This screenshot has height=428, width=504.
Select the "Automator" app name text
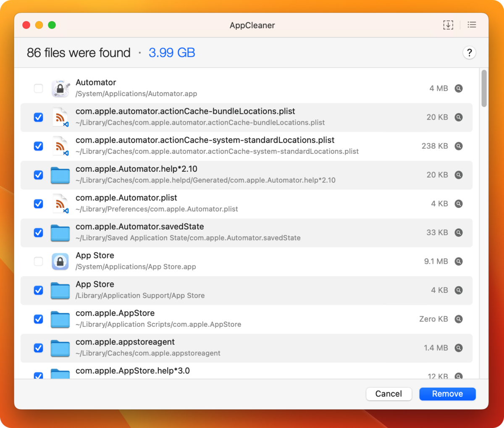tap(96, 83)
